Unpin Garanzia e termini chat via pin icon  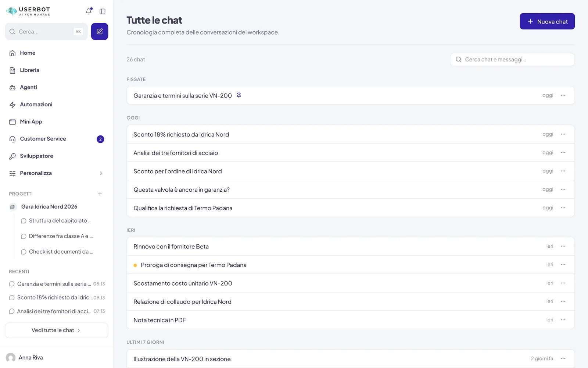point(239,95)
